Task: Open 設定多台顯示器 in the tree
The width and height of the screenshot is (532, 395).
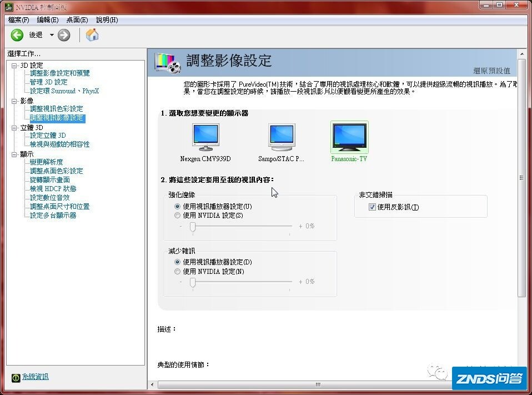Action: coord(53,216)
